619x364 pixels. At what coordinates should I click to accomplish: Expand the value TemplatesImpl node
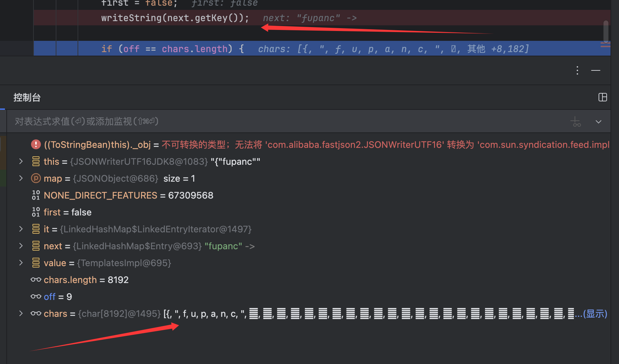(21, 263)
